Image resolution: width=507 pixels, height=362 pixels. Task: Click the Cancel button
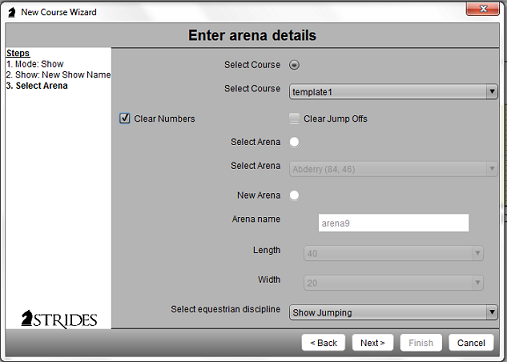[471, 343]
